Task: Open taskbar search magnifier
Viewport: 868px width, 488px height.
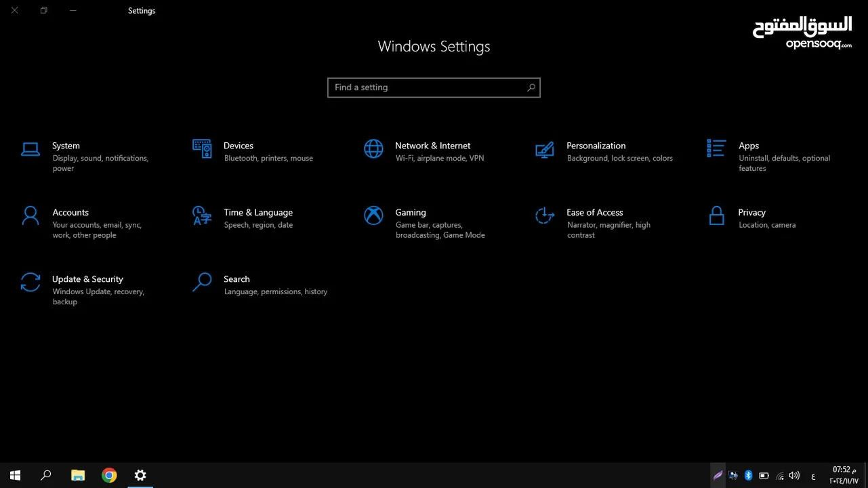Action: coord(46,476)
